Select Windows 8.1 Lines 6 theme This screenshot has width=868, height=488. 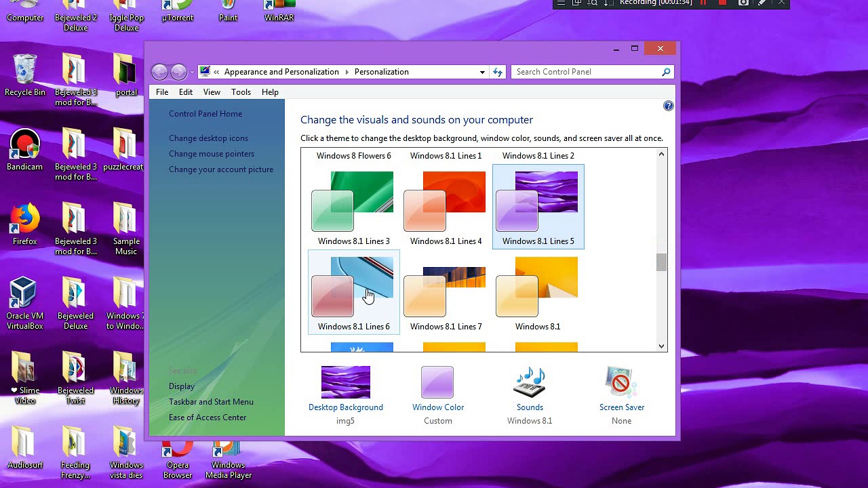[354, 293]
